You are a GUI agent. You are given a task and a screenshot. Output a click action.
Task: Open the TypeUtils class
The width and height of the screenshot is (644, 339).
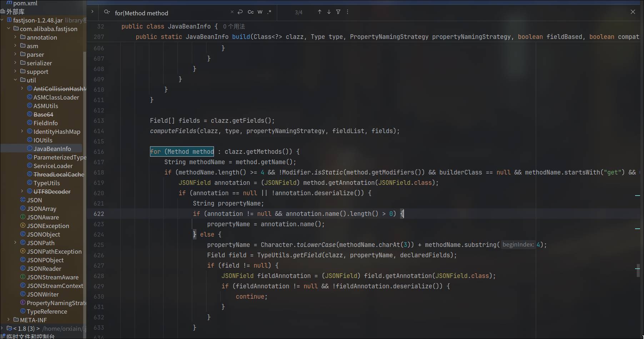pyautogui.click(x=46, y=183)
